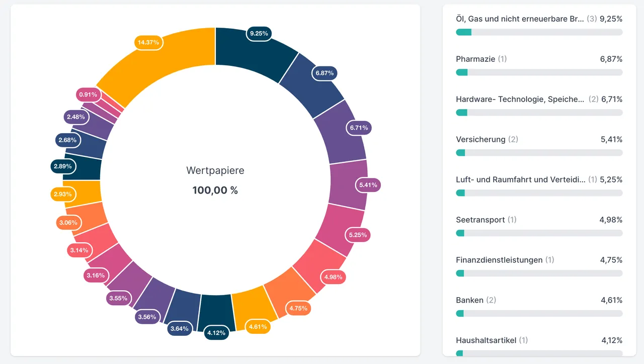Click the 2.68% chart label
The height and width of the screenshot is (364, 644).
pos(68,140)
